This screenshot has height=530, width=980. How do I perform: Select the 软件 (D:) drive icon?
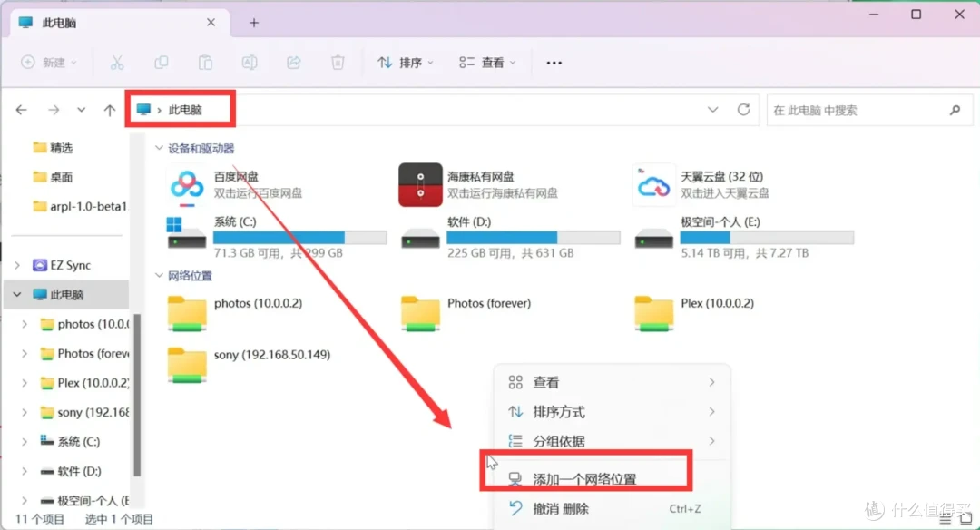pyautogui.click(x=420, y=240)
